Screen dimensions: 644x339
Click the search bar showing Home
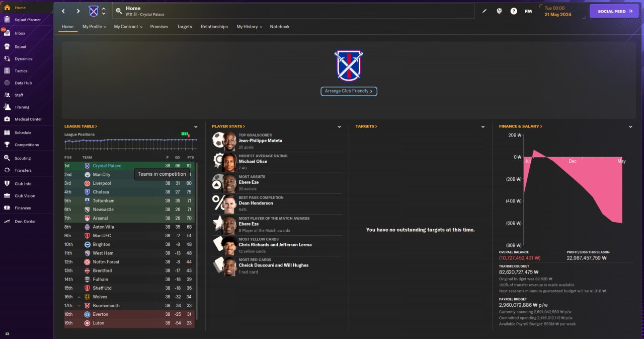[x=294, y=11]
